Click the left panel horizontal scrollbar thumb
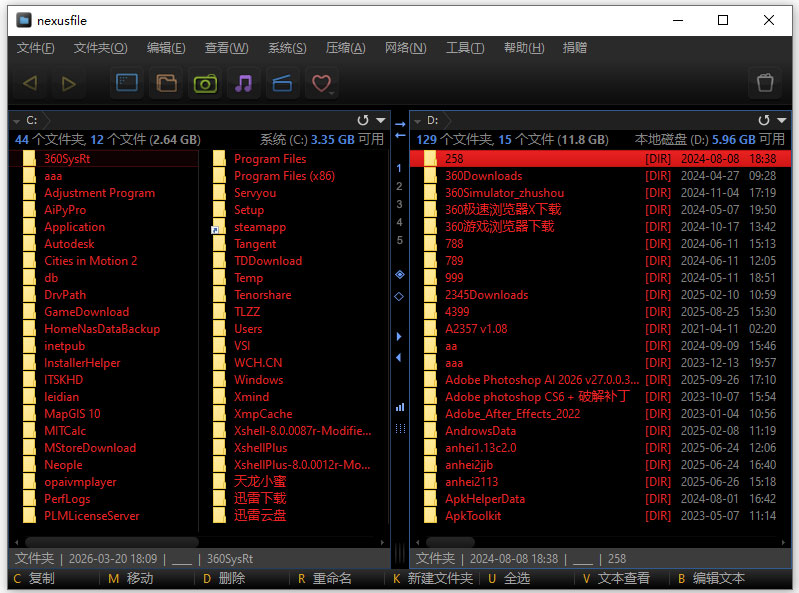This screenshot has height=593, width=799. click(112, 542)
